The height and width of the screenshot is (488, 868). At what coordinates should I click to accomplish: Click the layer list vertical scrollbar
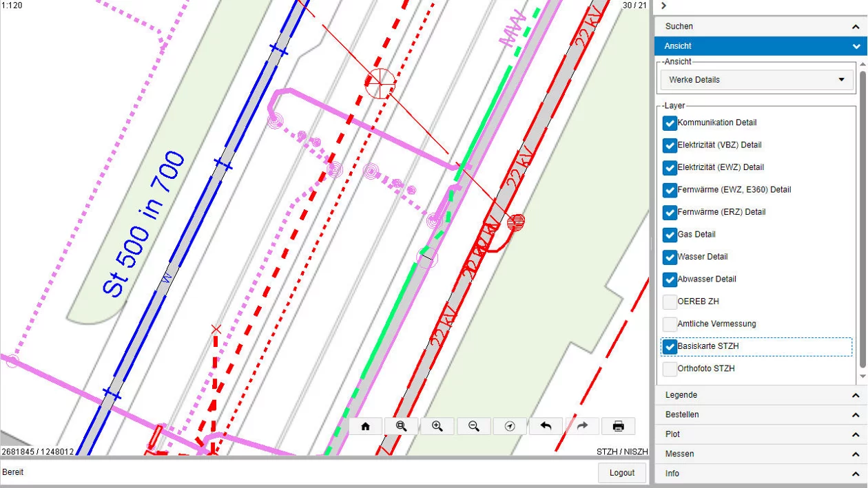click(862, 220)
